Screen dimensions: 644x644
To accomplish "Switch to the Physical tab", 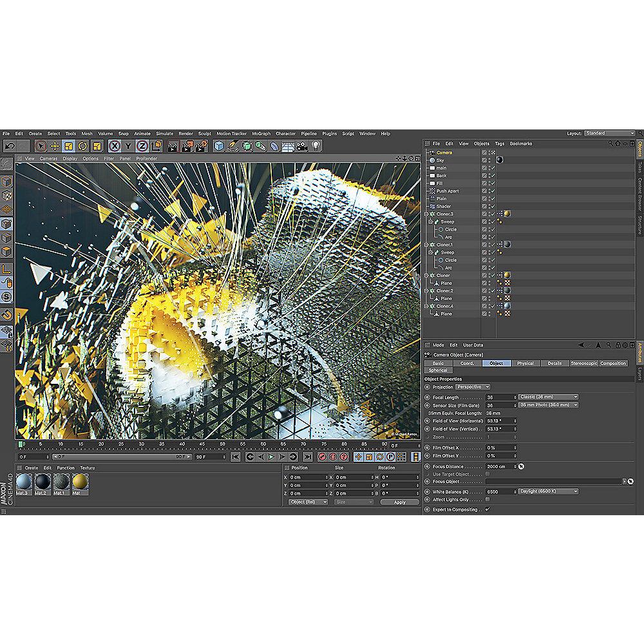I will pos(525,363).
